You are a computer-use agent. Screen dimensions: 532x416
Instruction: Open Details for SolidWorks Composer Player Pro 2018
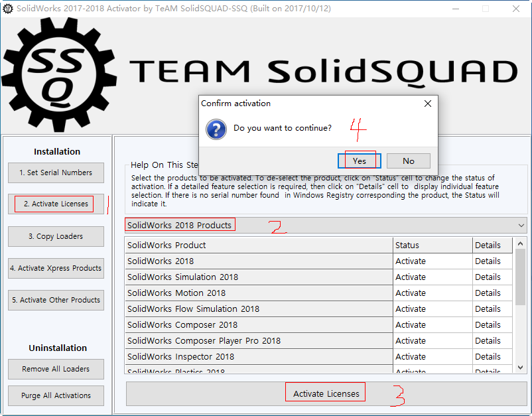tap(492, 341)
